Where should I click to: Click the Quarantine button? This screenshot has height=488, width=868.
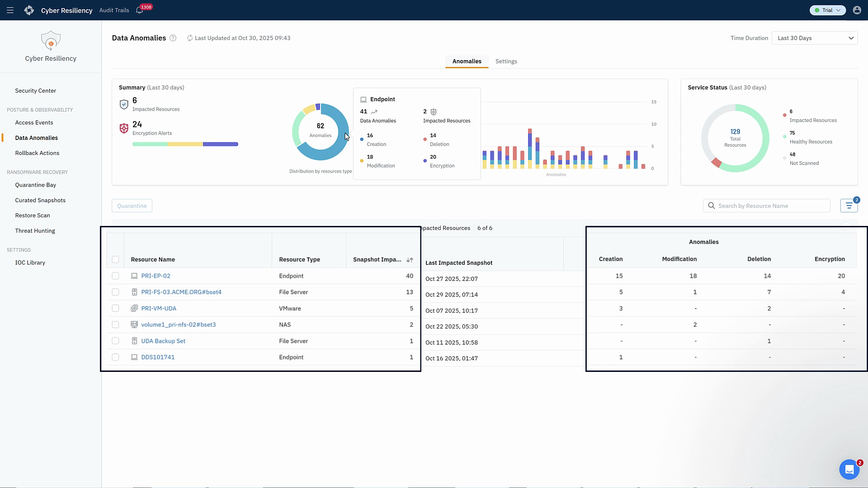click(132, 206)
